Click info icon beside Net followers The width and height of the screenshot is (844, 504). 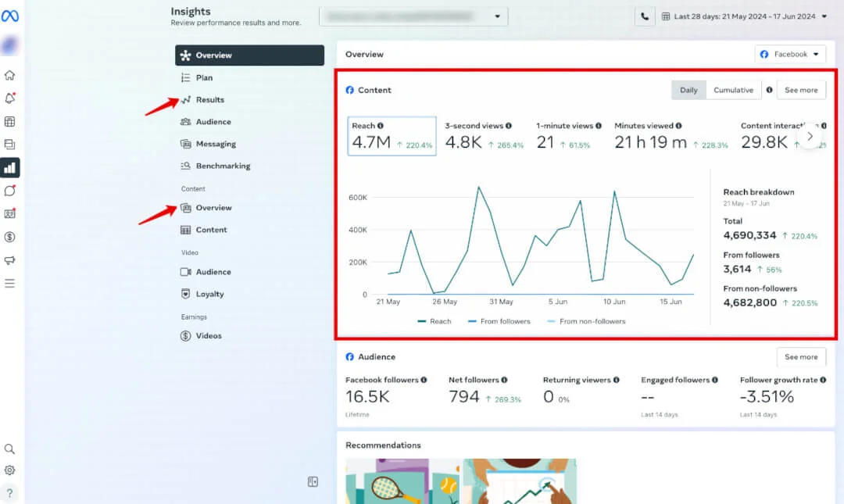(504, 380)
